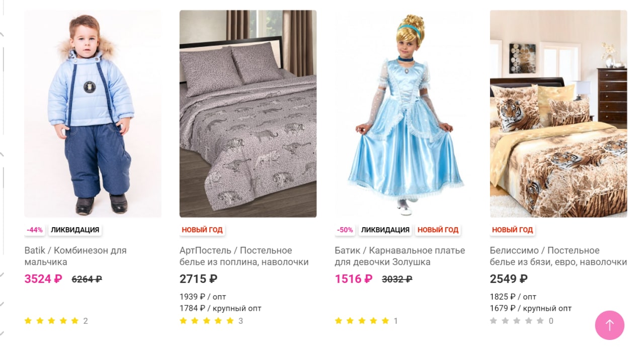Click the НОВЫЙ ГОД badge under Белиссимо bedding
The height and width of the screenshot is (351, 644).
(513, 230)
